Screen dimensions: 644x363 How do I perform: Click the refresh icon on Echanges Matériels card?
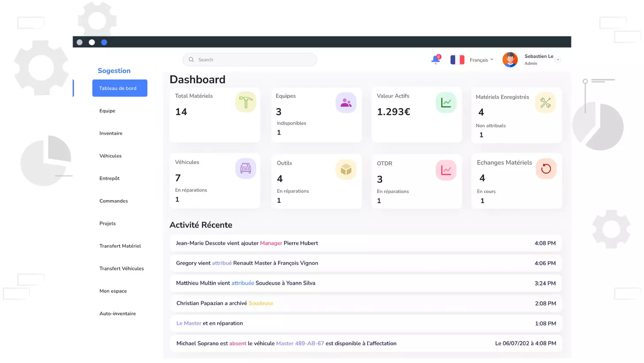(x=546, y=169)
